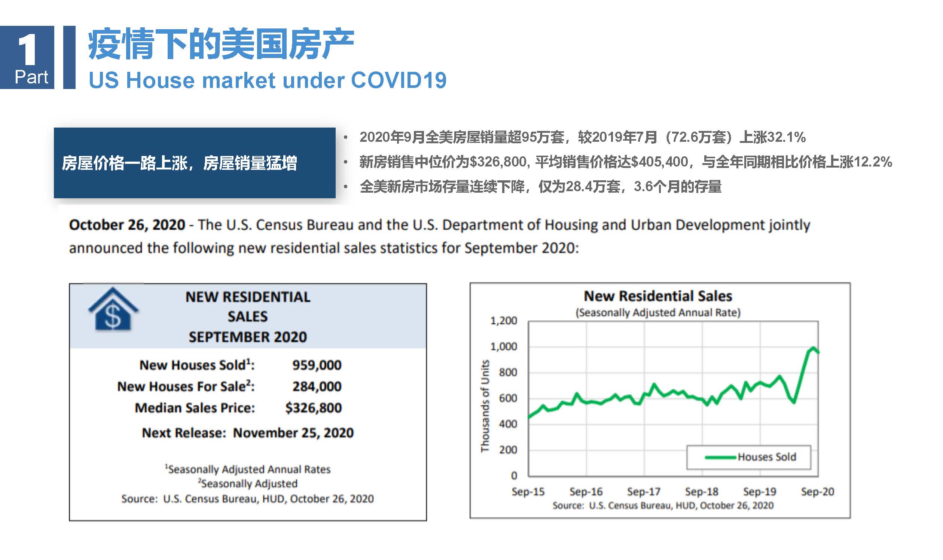
Task: Click Next Release: November 25, 2020 text
Action: coord(248,433)
